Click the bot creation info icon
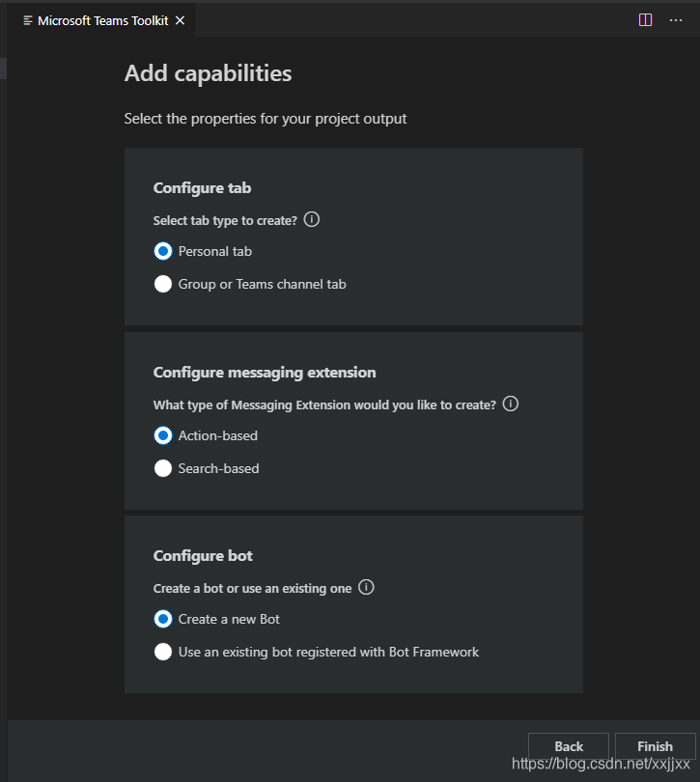 click(x=366, y=587)
